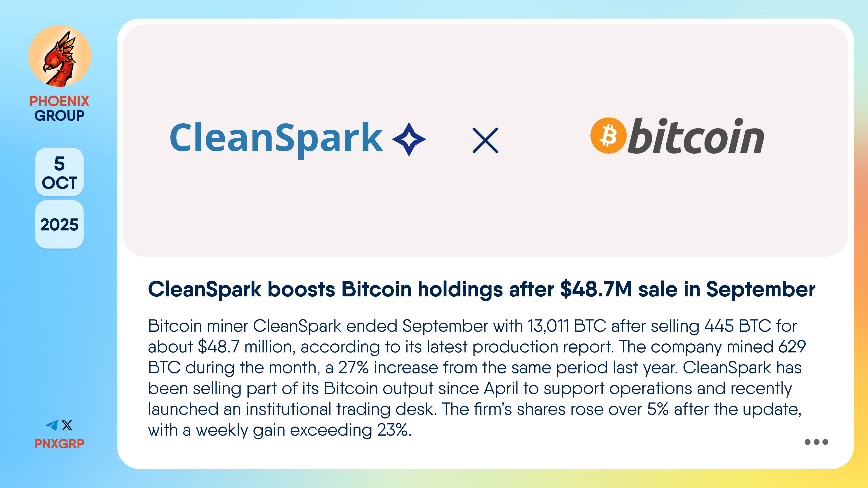Viewport: 868px width, 488px height.
Task: Click the CleanSpark four-point star emblem
Action: pos(409,139)
